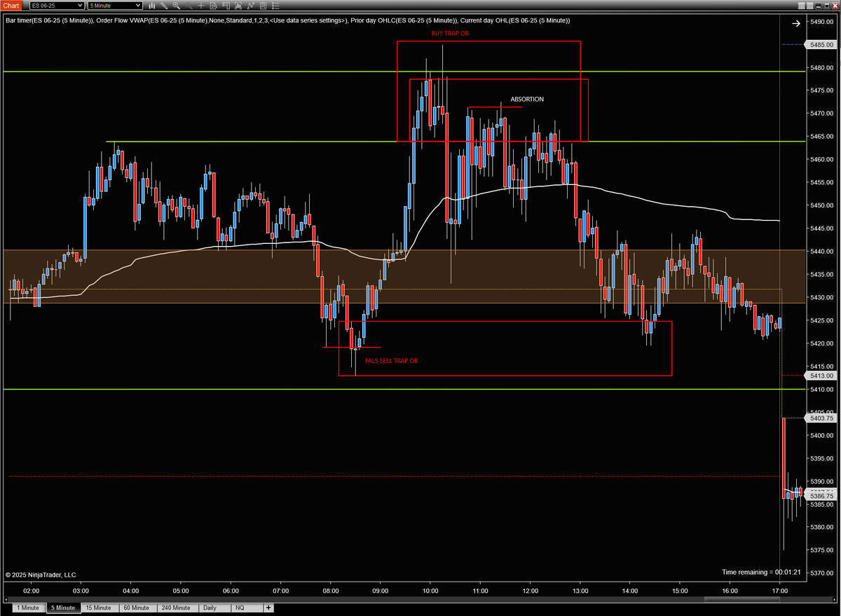This screenshot has width=841, height=616.
Task: Go to the 240 Minute tab
Action: coord(177,608)
